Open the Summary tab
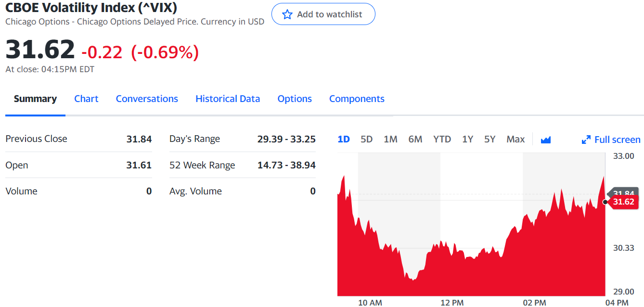The width and height of the screenshot is (644, 307). (35, 99)
